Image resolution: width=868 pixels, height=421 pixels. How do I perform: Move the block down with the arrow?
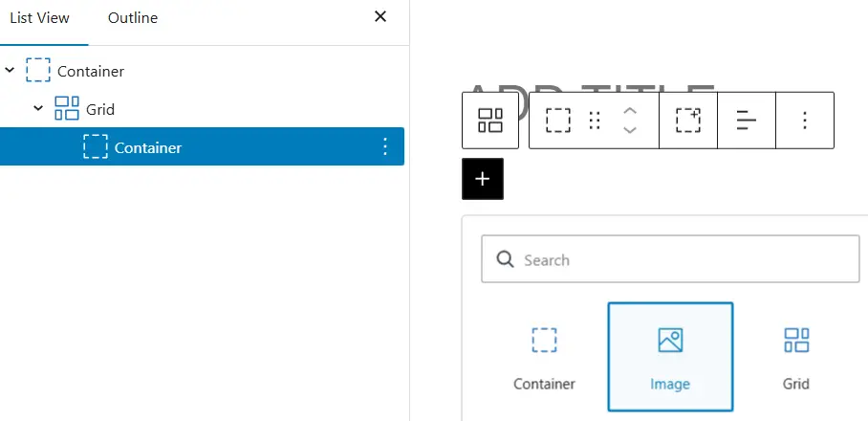pyautogui.click(x=630, y=130)
